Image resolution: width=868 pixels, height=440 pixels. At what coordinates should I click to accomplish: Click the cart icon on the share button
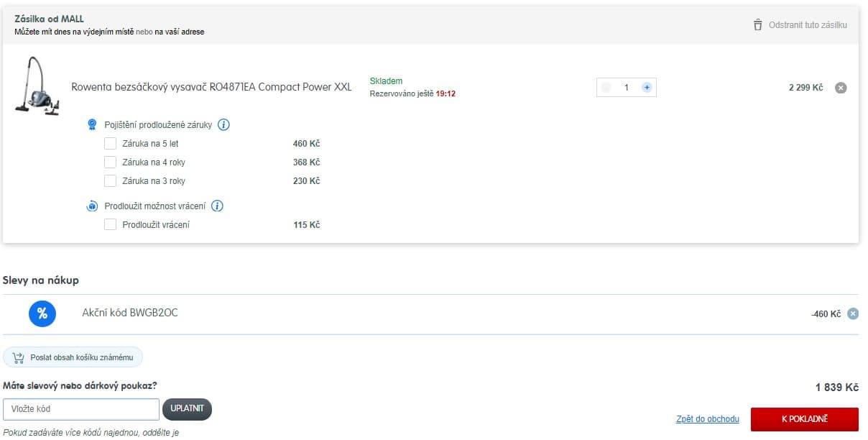point(18,357)
